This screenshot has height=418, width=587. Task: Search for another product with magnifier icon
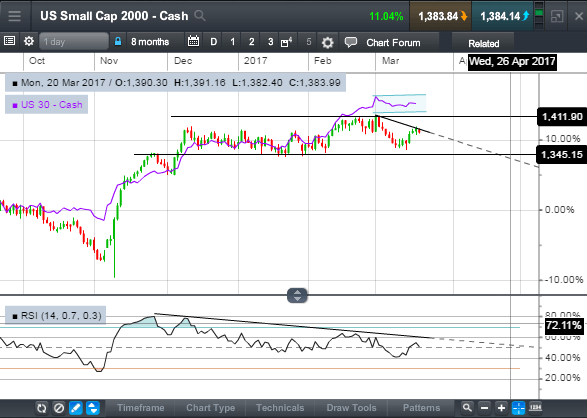click(200, 16)
